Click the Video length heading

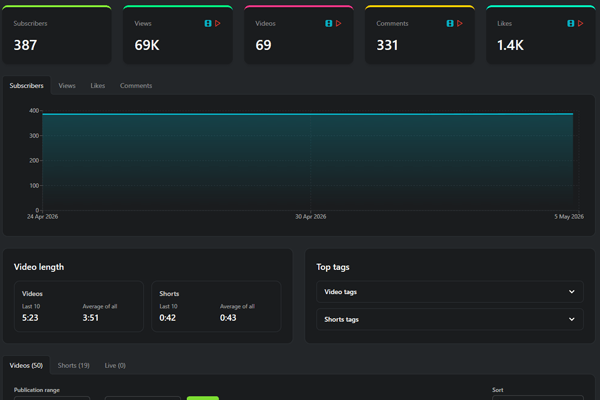click(39, 267)
